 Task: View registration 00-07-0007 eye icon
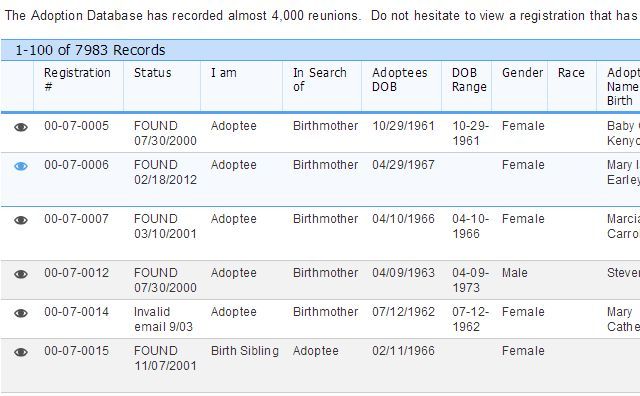click(21, 220)
